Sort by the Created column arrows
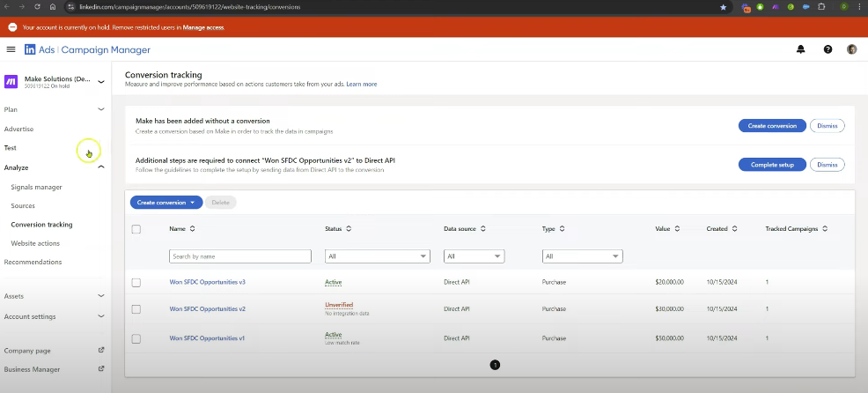Image resolution: width=868 pixels, height=393 pixels. tap(734, 228)
